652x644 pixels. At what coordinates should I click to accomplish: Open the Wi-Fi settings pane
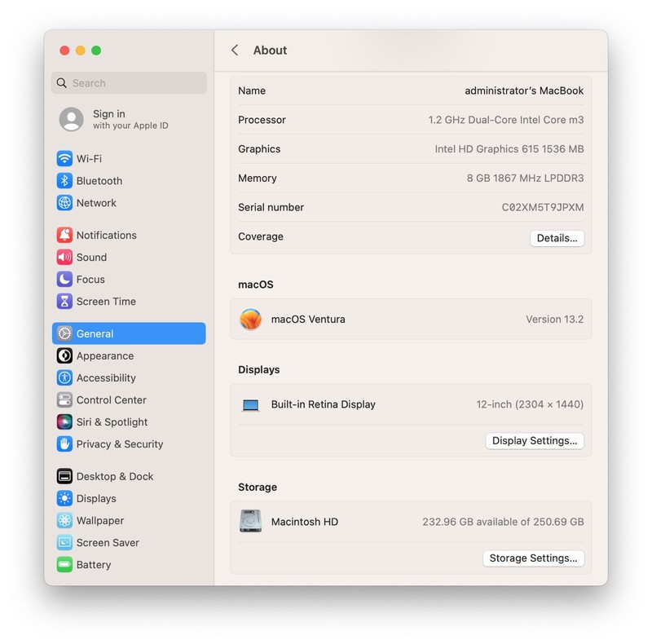pos(129,158)
